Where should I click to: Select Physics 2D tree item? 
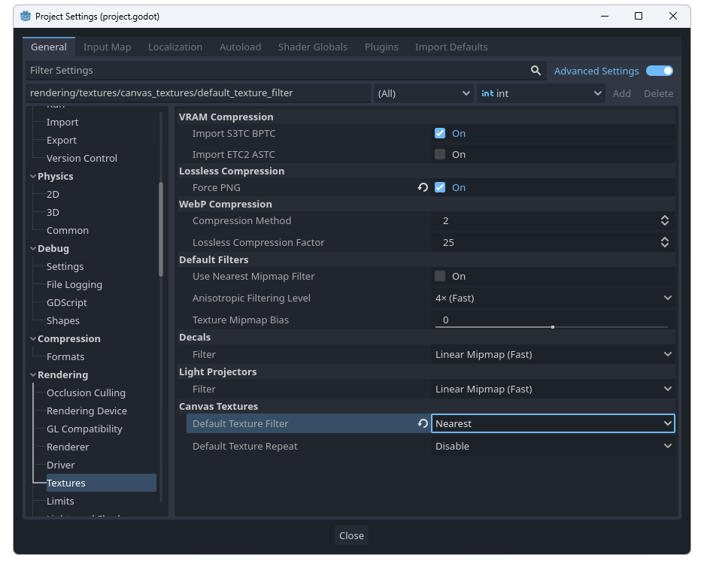(53, 194)
